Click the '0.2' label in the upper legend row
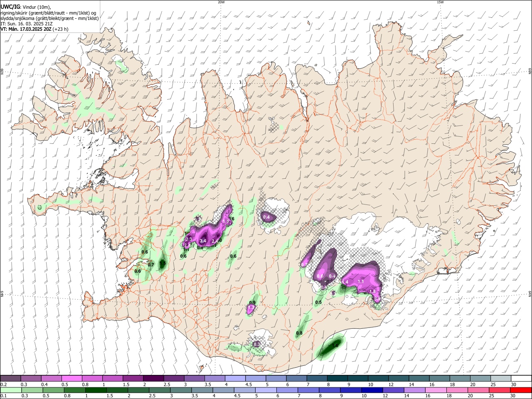The width and height of the screenshot is (532, 399). [3, 384]
